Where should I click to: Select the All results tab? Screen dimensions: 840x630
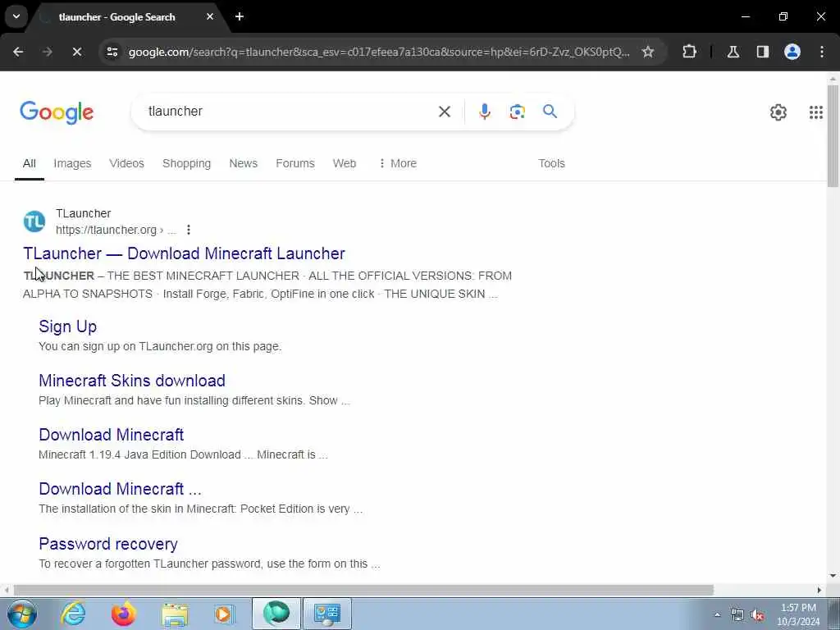point(29,163)
